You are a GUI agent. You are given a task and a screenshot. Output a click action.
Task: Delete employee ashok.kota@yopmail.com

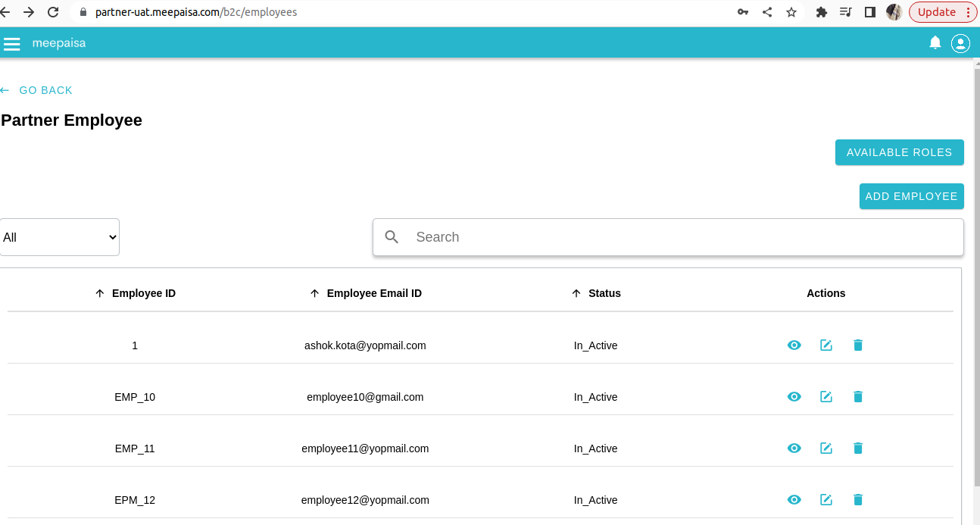858,345
